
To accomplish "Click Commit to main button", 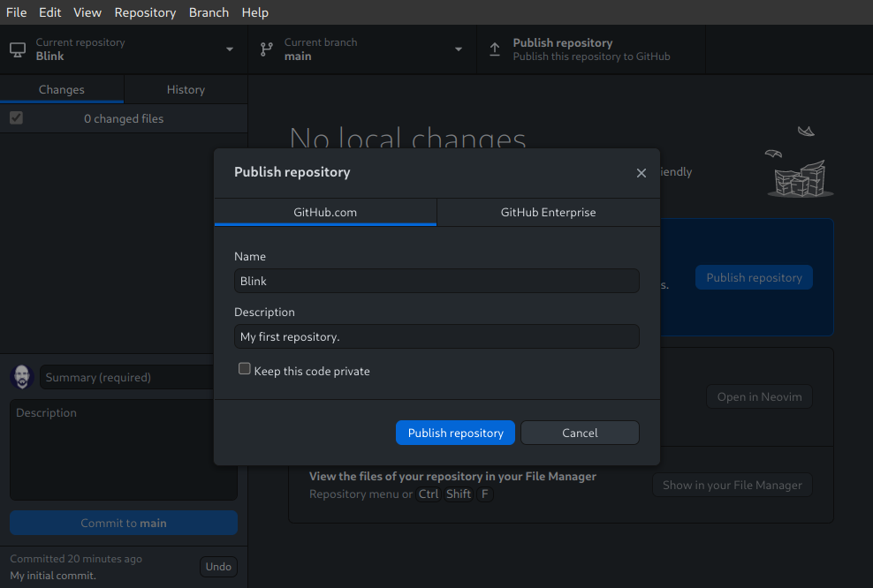I will (124, 523).
